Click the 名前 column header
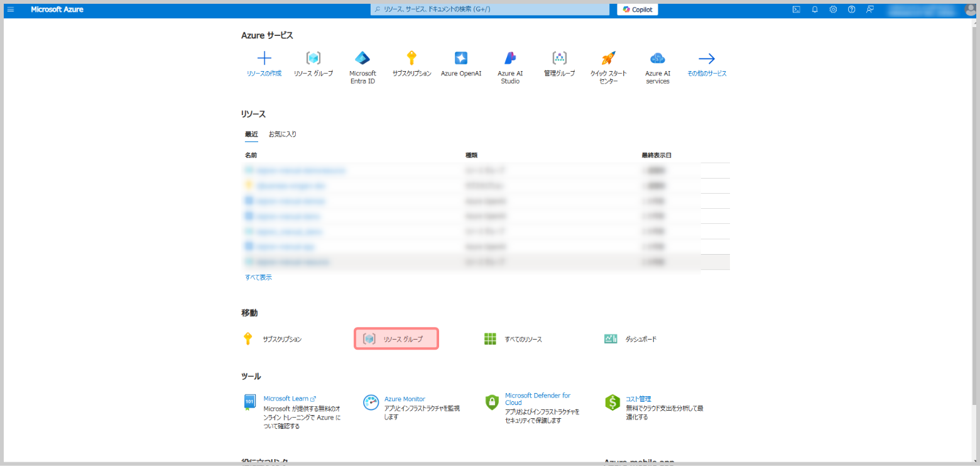Screen dimensions: 980x466 pos(251,155)
